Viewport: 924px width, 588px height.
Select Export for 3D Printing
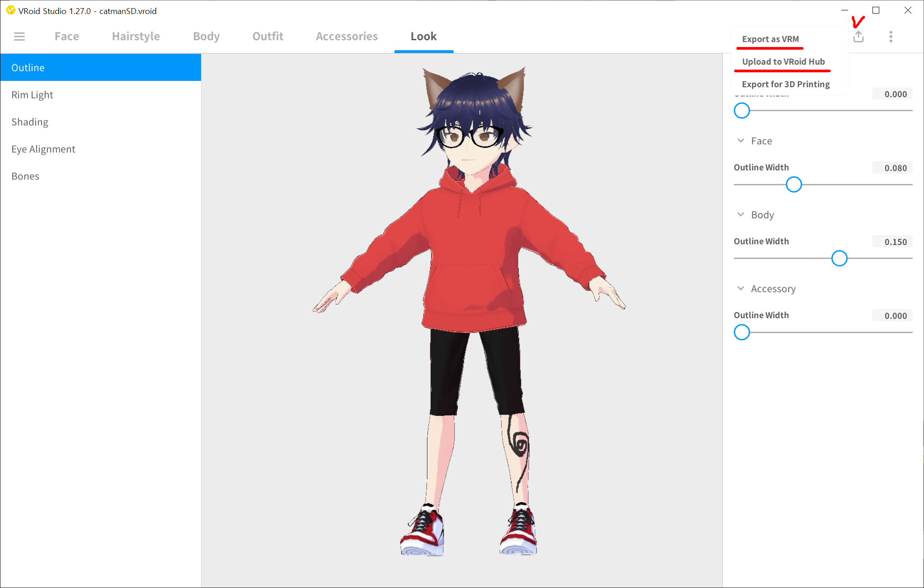click(786, 84)
